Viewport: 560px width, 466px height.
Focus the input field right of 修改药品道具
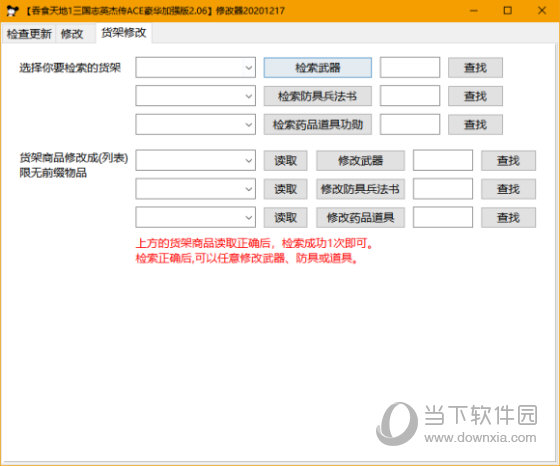coord(443,217)
